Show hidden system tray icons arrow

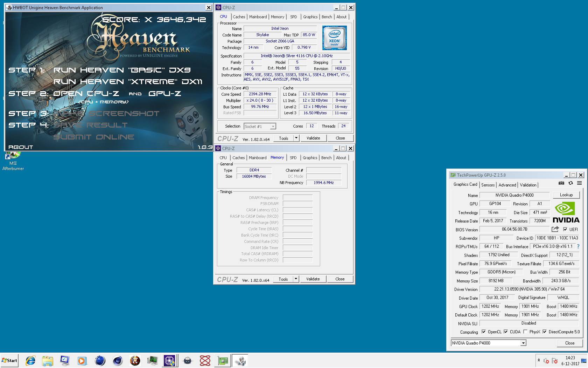click(539, 360)
